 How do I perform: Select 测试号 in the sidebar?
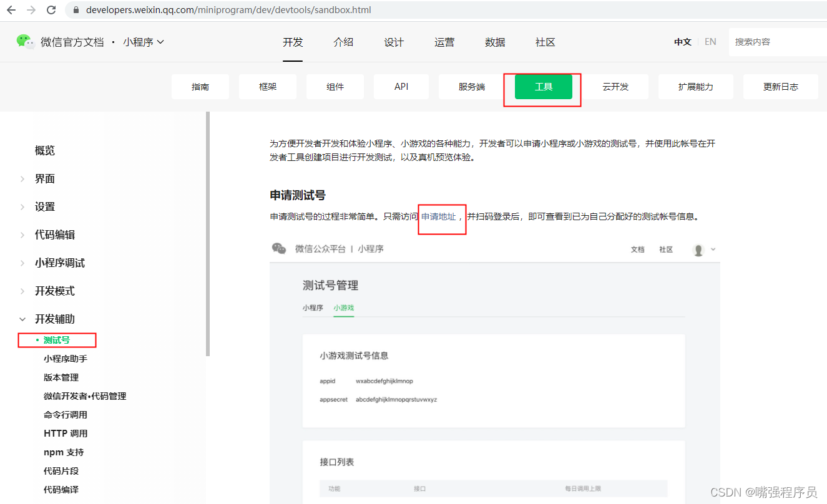click(57, 340)
